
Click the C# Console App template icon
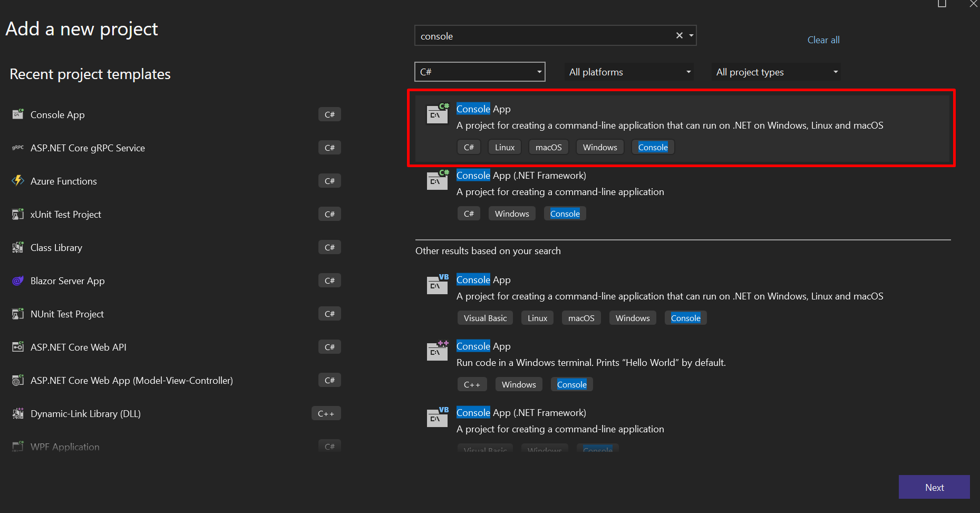(x=438, y=113)
